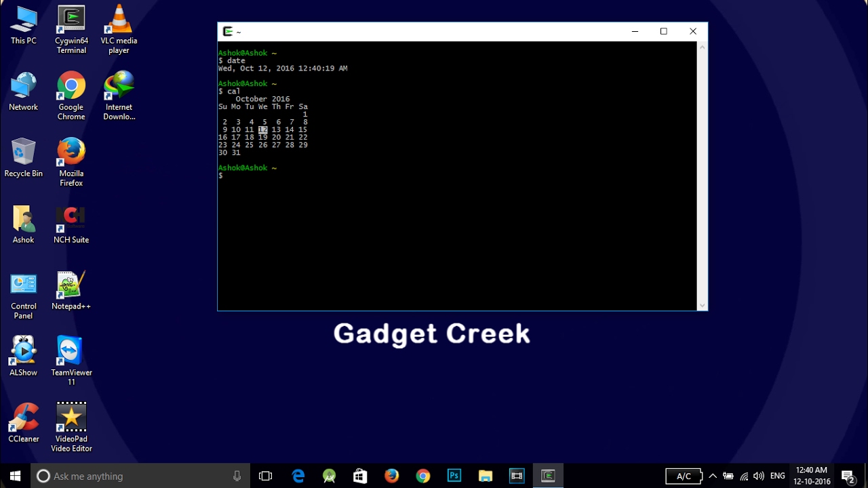Select the NCH Suite desktop icon
The width and height of the screenshot is (868, 488).
pos(71,225)
